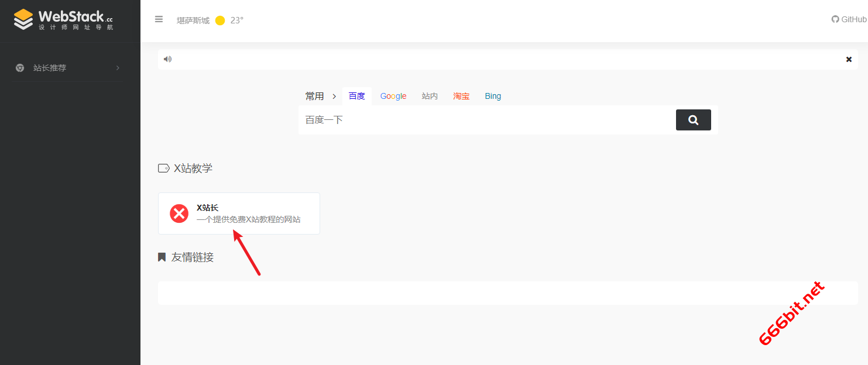Click the 百度一下 search input field
The image size is (868, 365).
pyautogui.click(x=486, y=120)
